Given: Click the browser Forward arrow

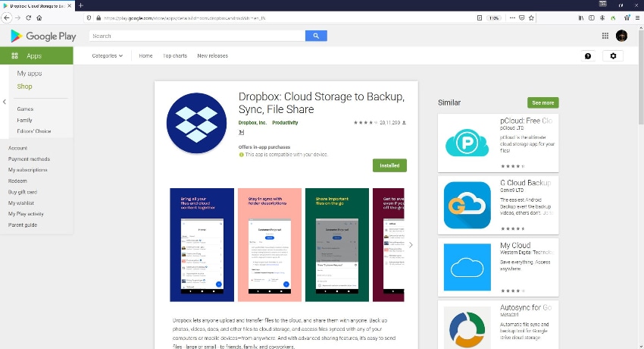Looking at the screenshot, I should [x=17, y=17].
